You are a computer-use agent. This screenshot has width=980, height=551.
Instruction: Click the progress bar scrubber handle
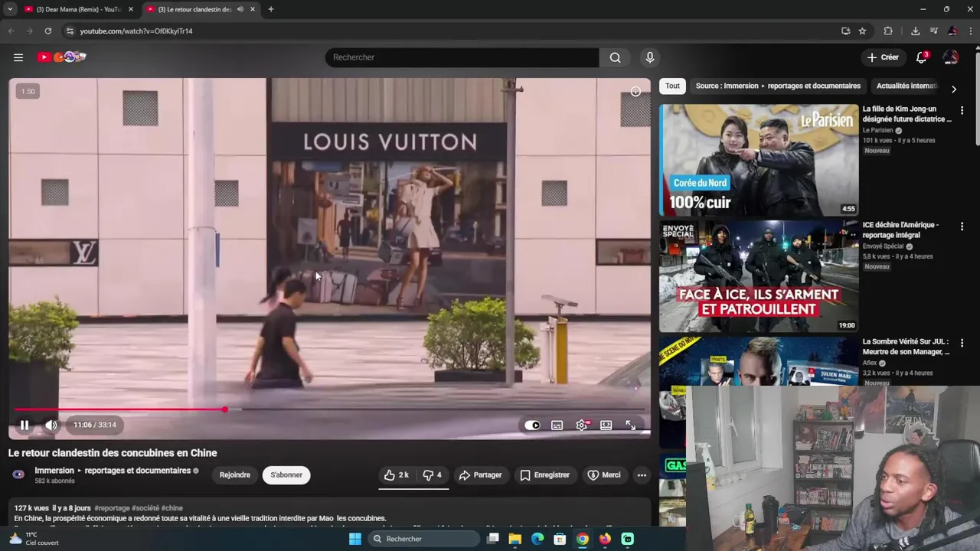tap(224, 409)
